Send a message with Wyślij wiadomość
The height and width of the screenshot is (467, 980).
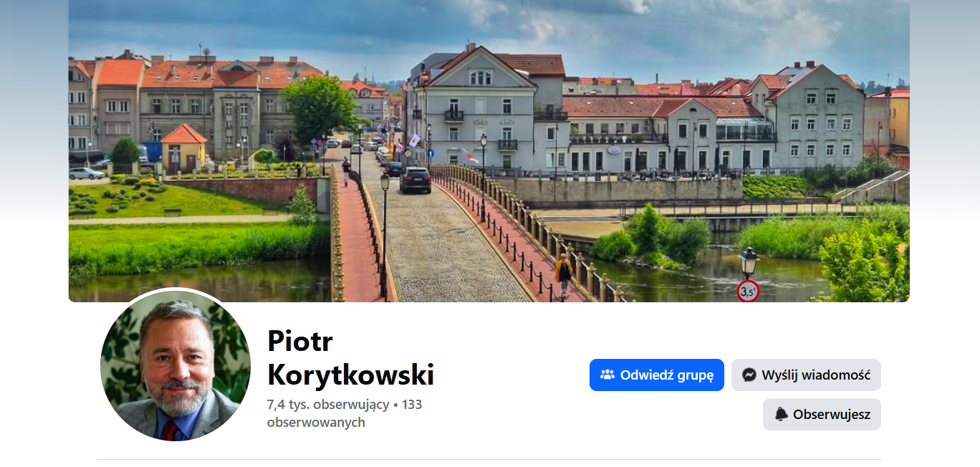pos(806,375)
